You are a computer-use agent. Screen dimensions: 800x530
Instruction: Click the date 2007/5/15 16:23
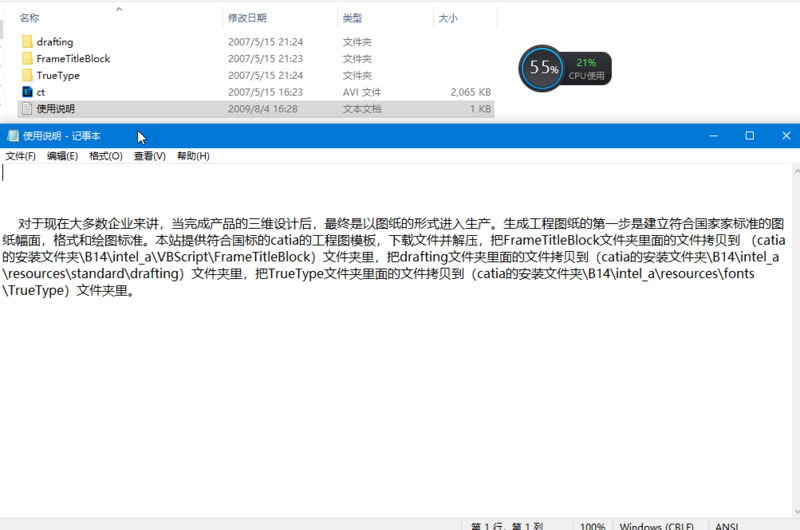click(265, 92)
